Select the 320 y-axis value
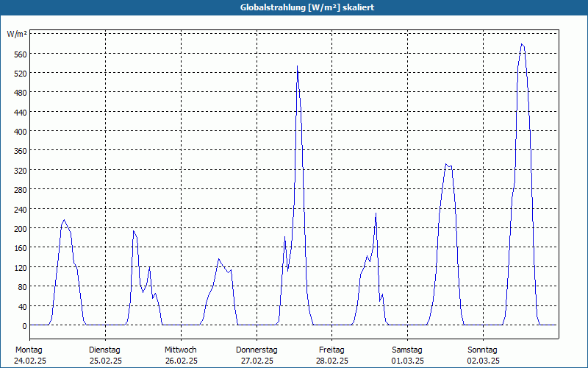Image resolution: width=588 pixels, height=368 pixels. 21,171
